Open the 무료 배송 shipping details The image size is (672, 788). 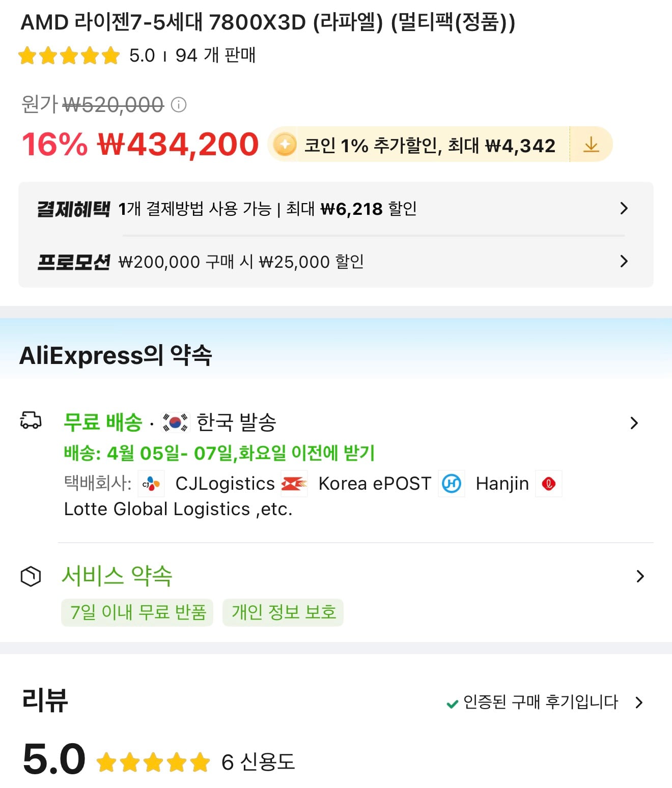click(x=634, y=423)
